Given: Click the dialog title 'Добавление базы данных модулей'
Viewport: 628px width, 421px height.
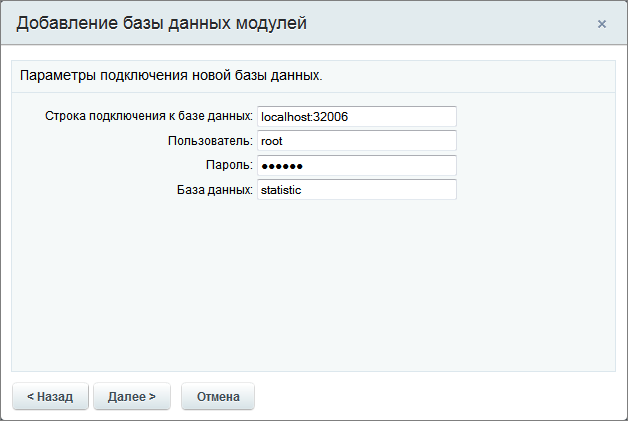Looking at the screenshot, I should pyautogui.click(x=162, y=22).
